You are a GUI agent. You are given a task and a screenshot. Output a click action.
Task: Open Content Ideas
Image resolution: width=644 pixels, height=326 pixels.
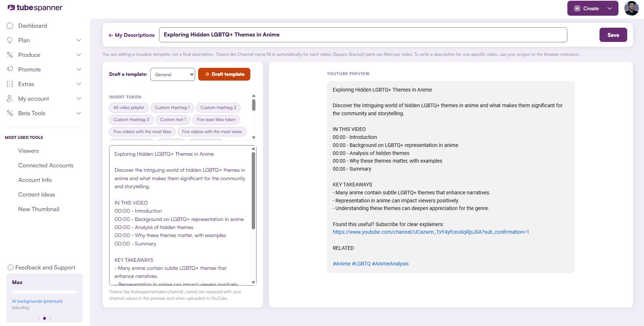37,195
